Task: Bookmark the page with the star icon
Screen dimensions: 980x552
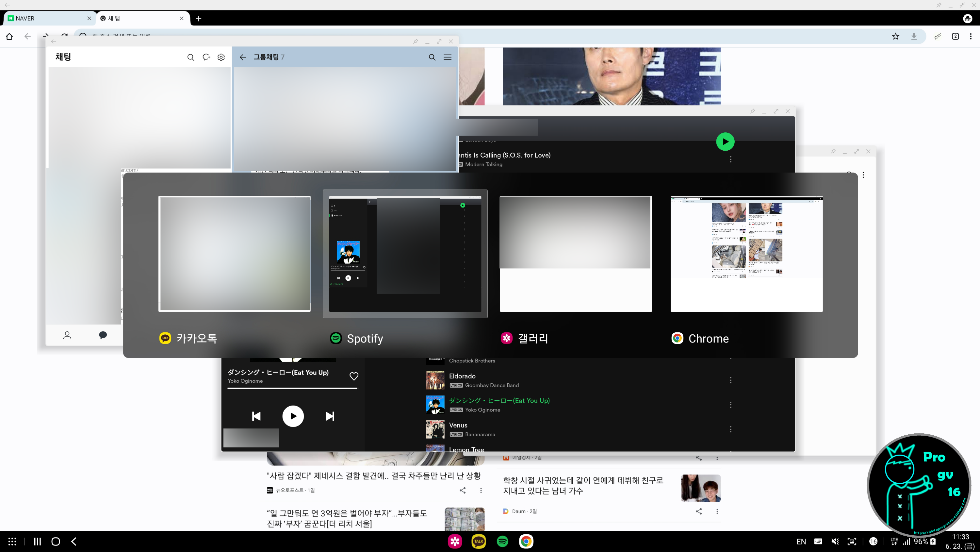Action: [x=895, y=37]
